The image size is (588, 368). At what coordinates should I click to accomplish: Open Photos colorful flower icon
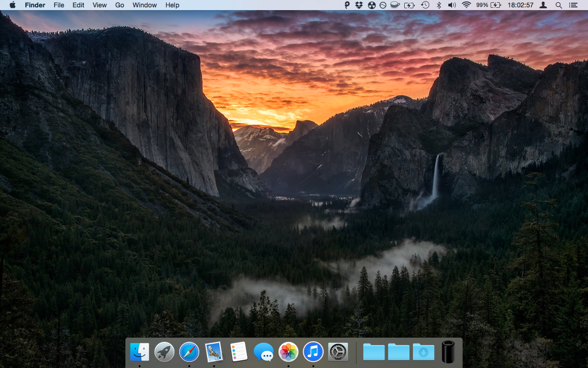[288, 352]
